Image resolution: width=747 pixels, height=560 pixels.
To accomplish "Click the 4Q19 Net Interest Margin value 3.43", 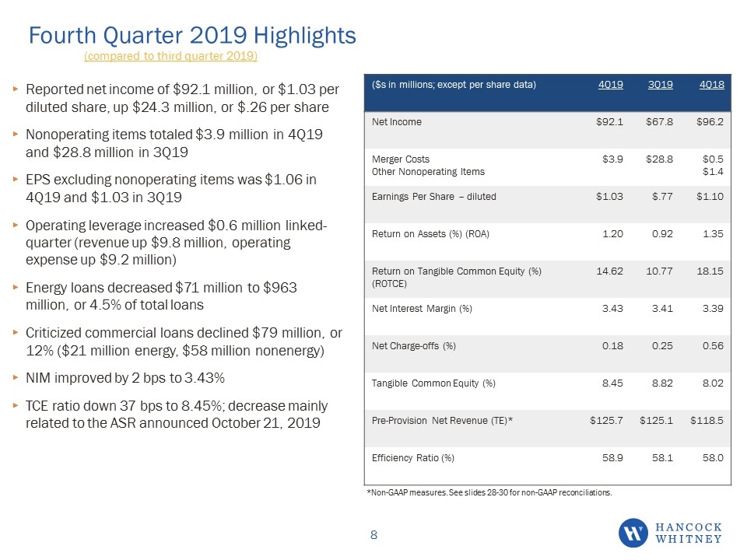I will (612, 309).
